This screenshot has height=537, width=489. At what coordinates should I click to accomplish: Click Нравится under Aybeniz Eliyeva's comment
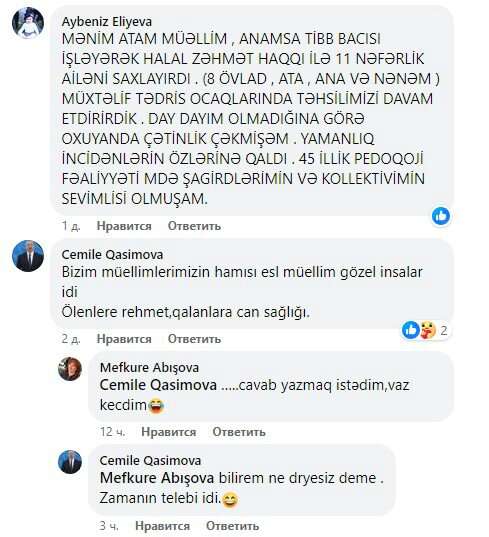[x=124, y=226]
